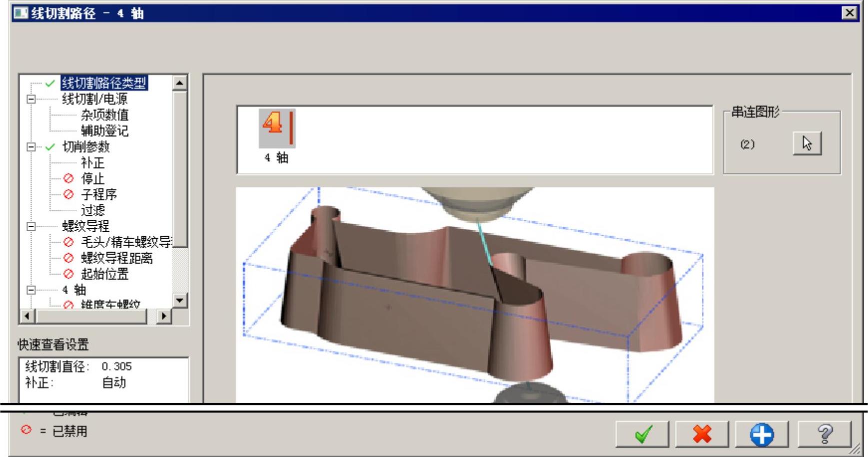Collapse the 切削参数 tree node
Viewport: 868px width, 457px height.
pyautogui.click(x=31, y=147)
